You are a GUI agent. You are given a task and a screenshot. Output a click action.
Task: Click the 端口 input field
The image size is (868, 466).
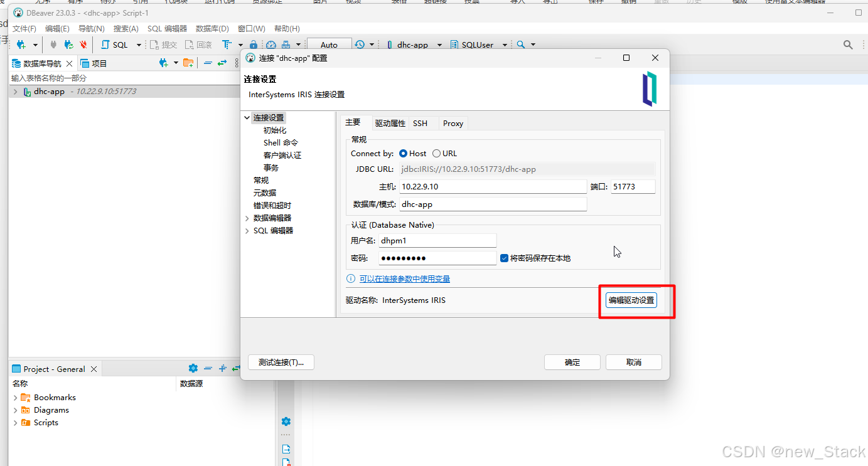(x=633, y=187)
